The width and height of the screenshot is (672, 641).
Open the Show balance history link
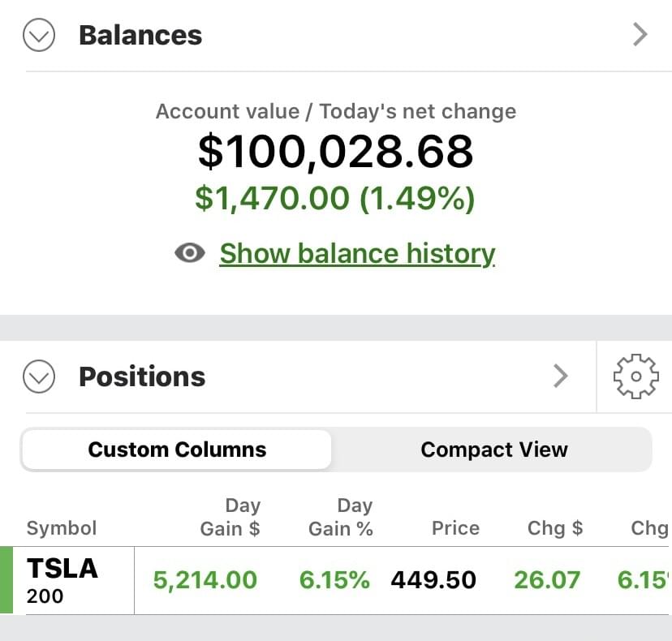357,253
